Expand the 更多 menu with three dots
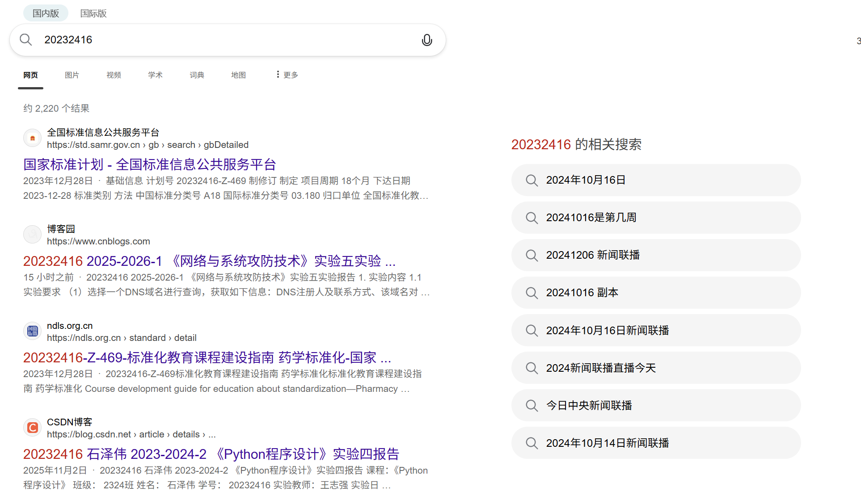Screen dimensions: 861x504 click(287, 75)
